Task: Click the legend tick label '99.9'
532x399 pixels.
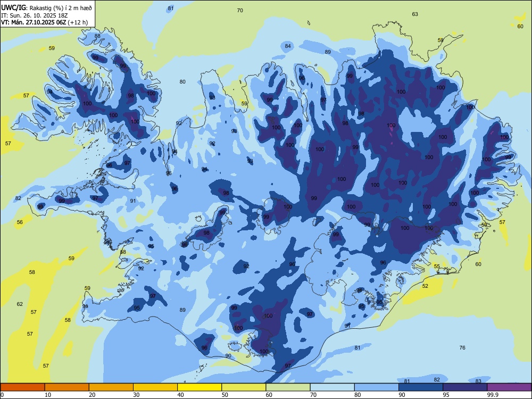Action: click(x=493, y=395)
